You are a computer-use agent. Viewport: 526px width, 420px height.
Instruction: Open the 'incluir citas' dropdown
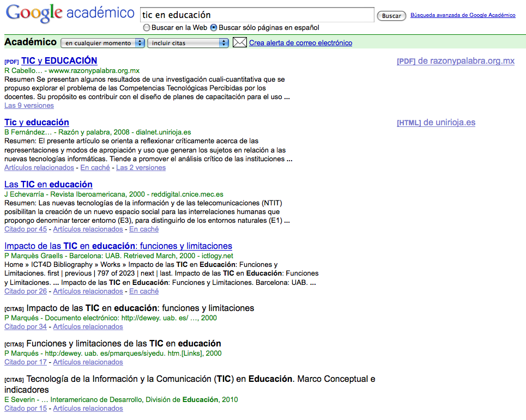188,42
